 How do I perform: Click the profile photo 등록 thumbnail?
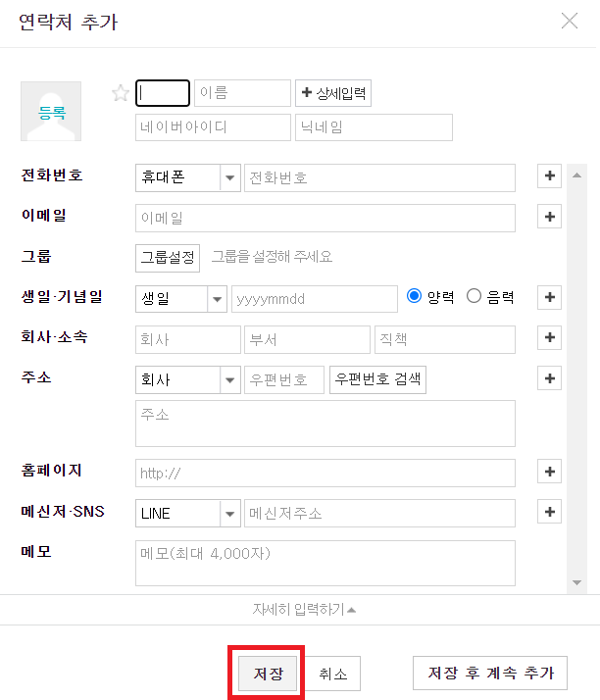pos(51,111)
